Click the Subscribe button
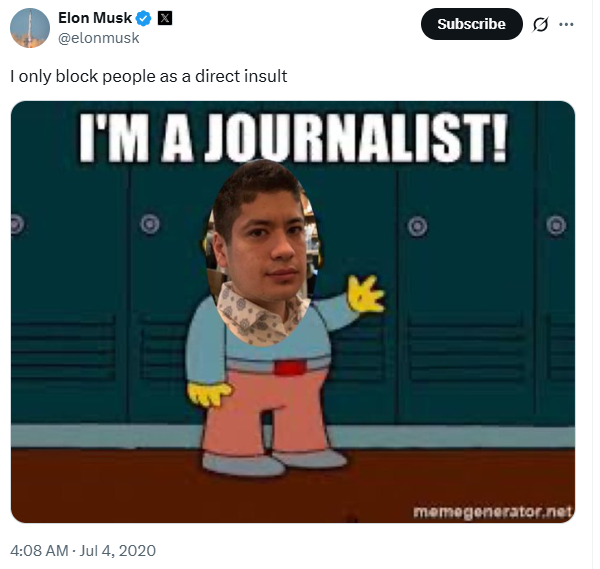 471,24
